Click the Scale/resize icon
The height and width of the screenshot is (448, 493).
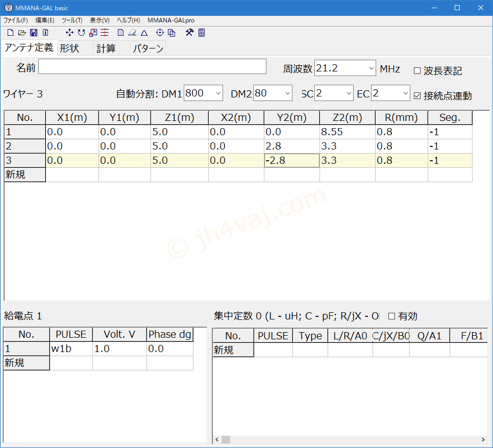[x=93, y=32]
